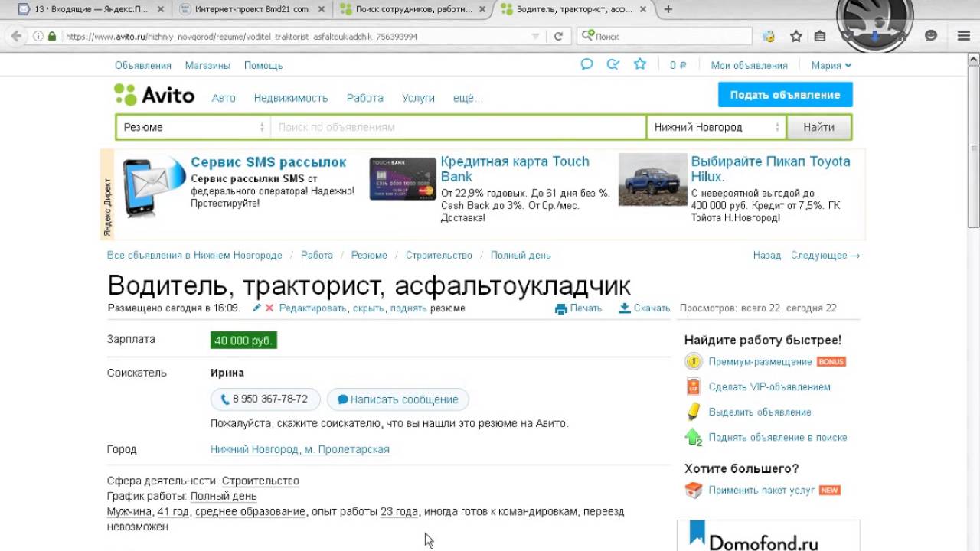
Task: Open the Сервис SMS рассылок ad
Action: coord(268,162)
